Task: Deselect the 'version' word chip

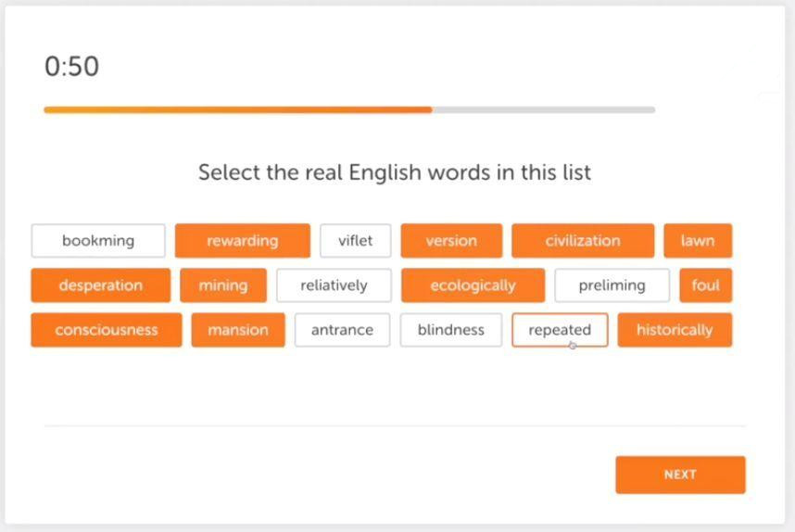Action: click(x=451, y=241)
